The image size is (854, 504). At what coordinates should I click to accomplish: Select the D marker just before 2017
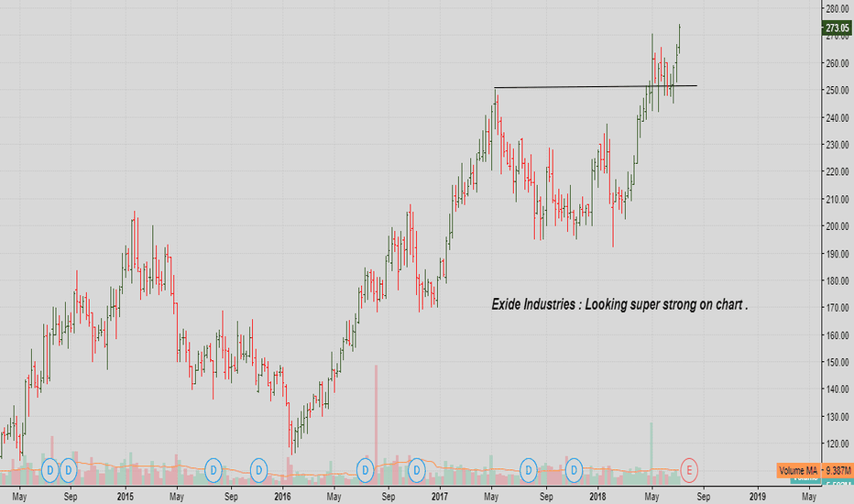tap(417, 470)
